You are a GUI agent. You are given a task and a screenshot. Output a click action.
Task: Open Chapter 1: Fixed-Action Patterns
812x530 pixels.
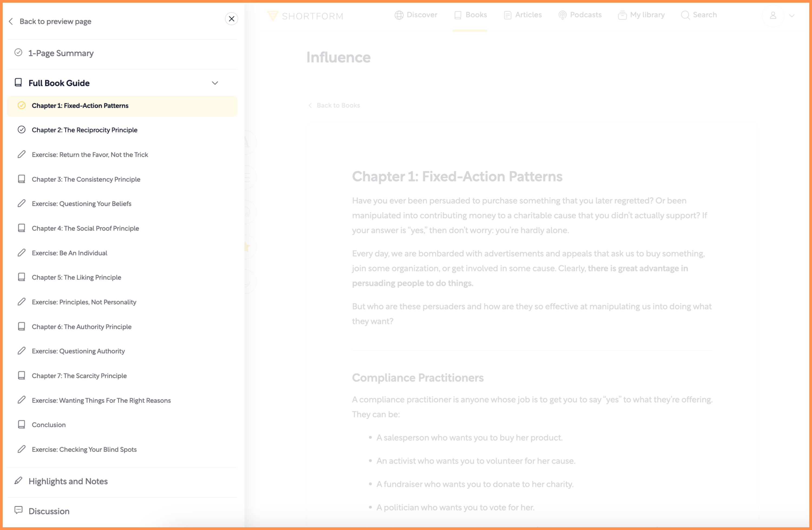click(x=122, y=106)
